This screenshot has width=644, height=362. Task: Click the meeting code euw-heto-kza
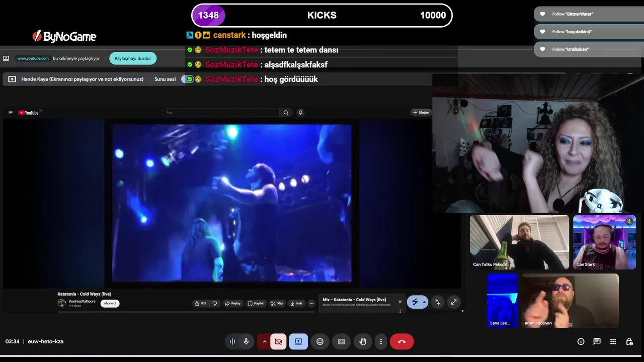pos(45,341)
